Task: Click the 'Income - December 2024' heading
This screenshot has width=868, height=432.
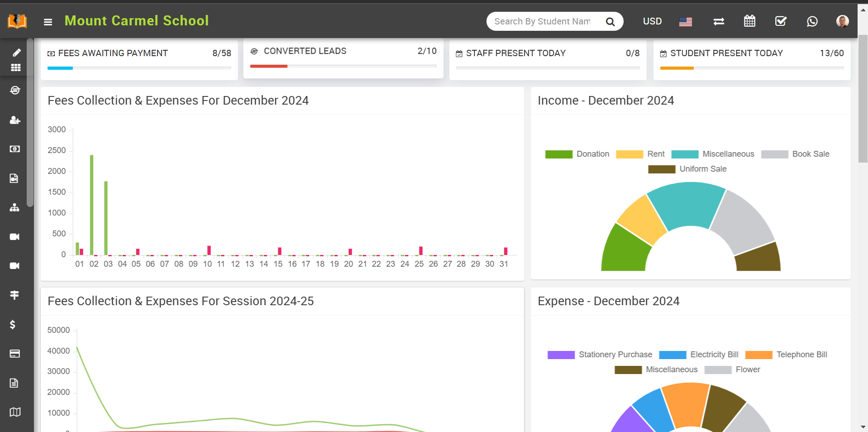Action: click(x=606, y=101)
